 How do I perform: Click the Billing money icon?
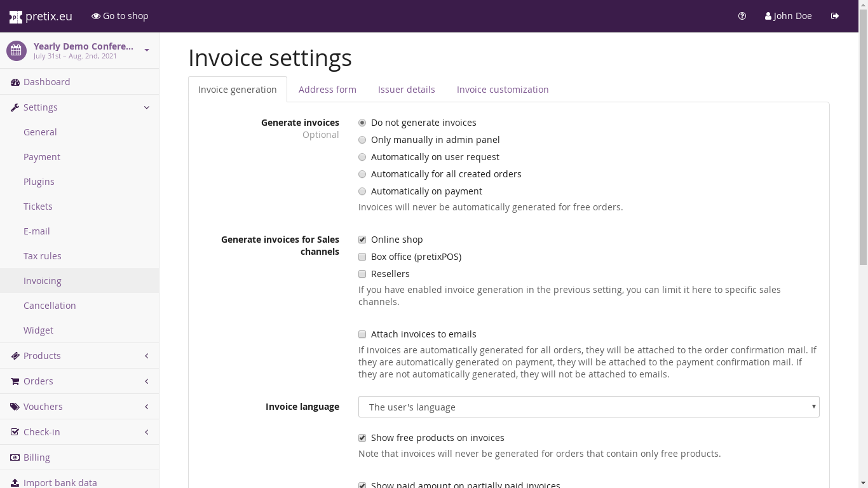(15, 457)
